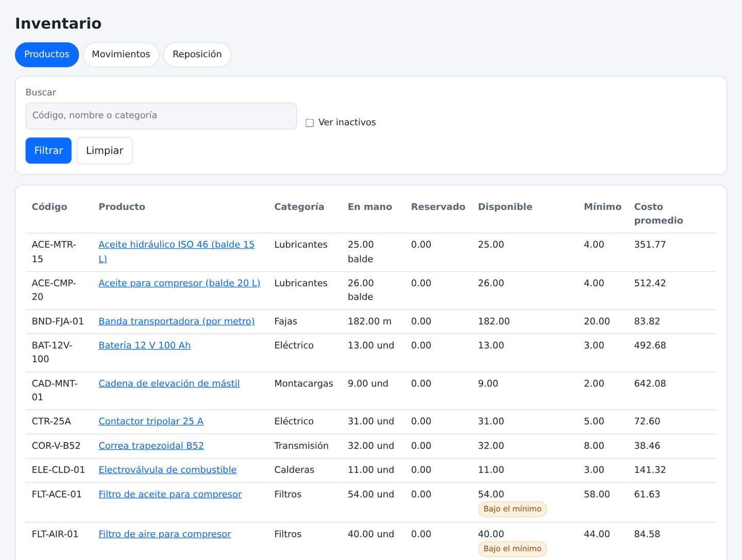Apply filter with Filtrar button
The width and height of the screenshot is (742, 560).
click(x=48, y=150)
